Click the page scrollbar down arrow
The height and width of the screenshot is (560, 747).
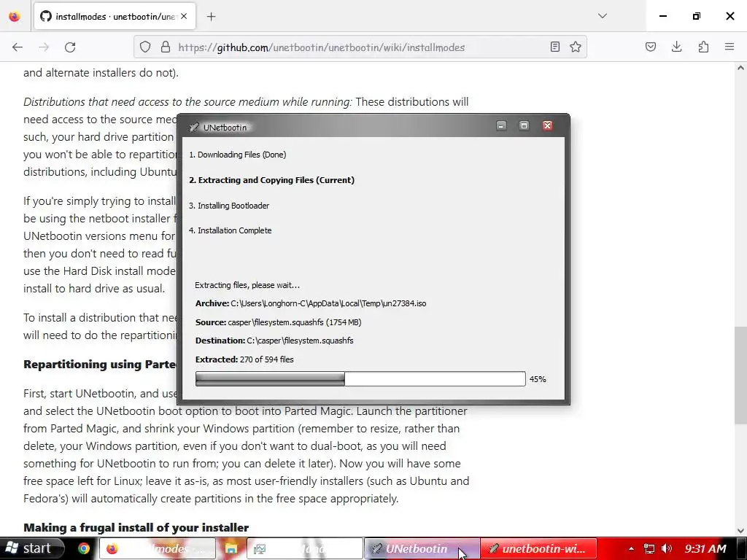tap(741, 531)
